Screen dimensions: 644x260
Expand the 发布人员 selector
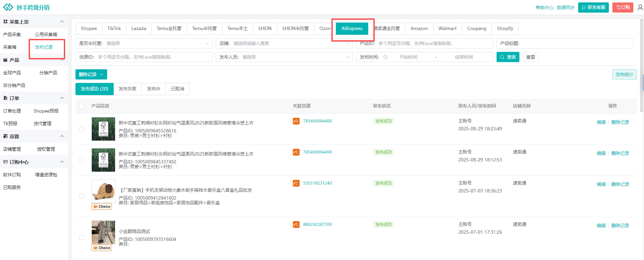[284, 57]
